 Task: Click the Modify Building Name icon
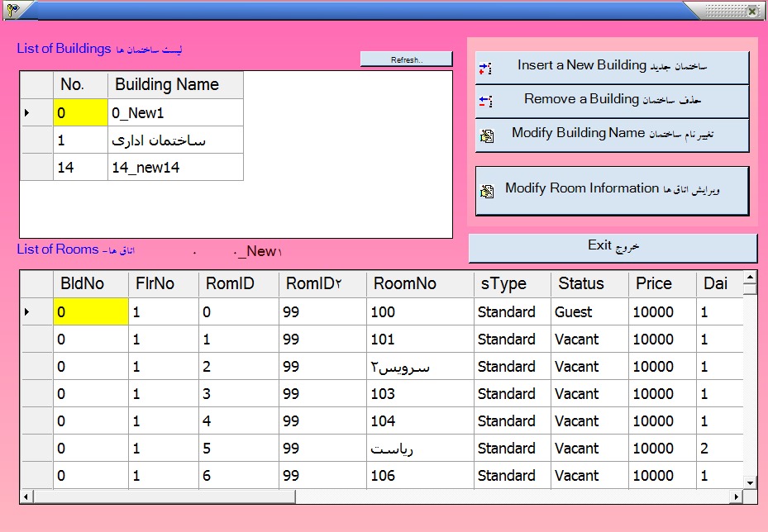[x=487, y=135]
